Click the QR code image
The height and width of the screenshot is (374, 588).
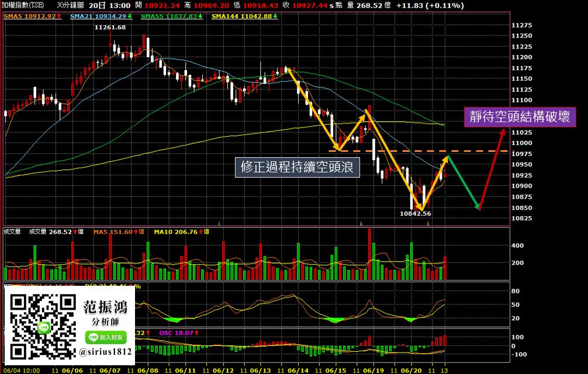[x=43, y=327]
